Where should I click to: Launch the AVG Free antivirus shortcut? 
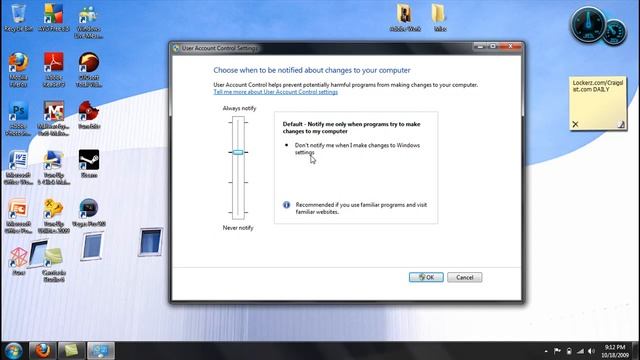tap(53, 17)
